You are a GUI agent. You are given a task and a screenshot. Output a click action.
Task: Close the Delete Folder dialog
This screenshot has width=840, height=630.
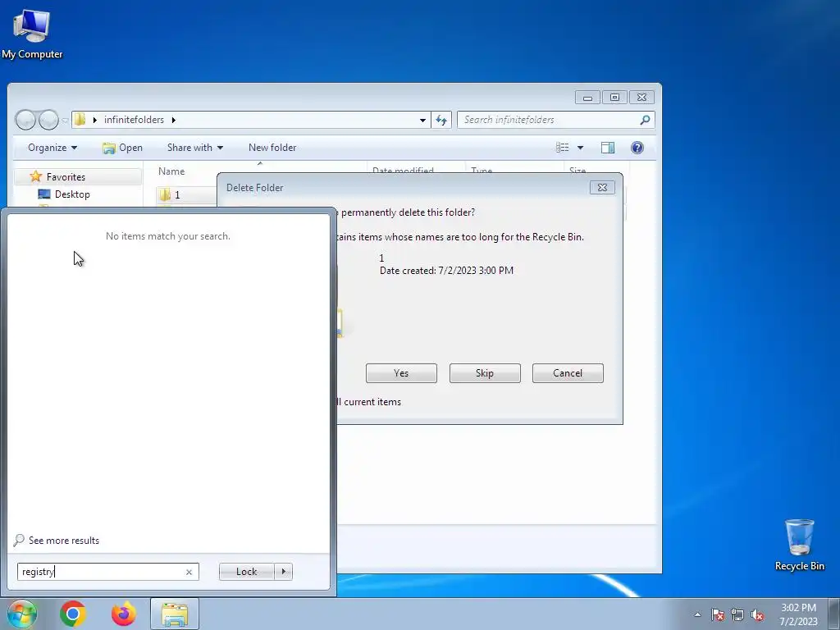click(602, 188)
